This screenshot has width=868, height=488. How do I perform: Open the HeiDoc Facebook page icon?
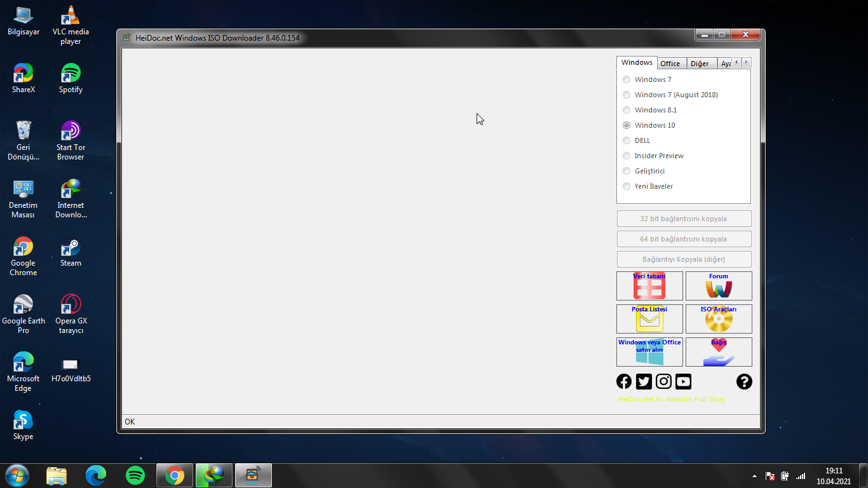point(624,381)
